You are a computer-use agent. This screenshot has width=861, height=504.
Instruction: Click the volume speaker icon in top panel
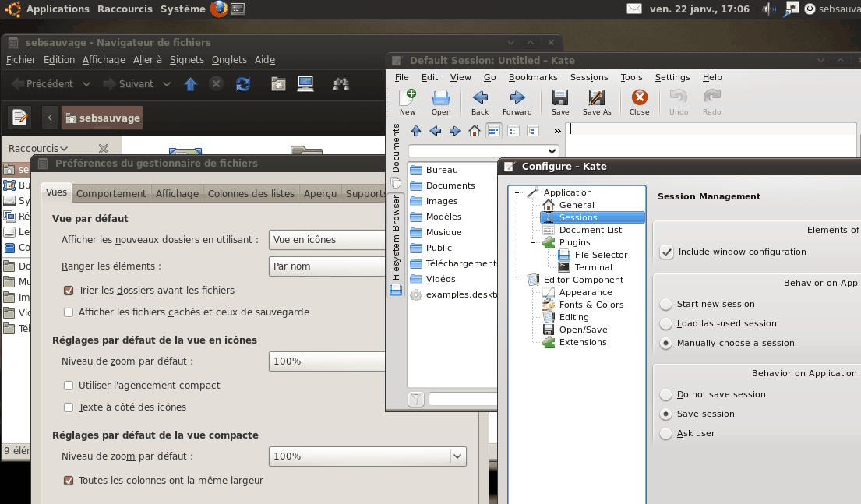[769, 9]
